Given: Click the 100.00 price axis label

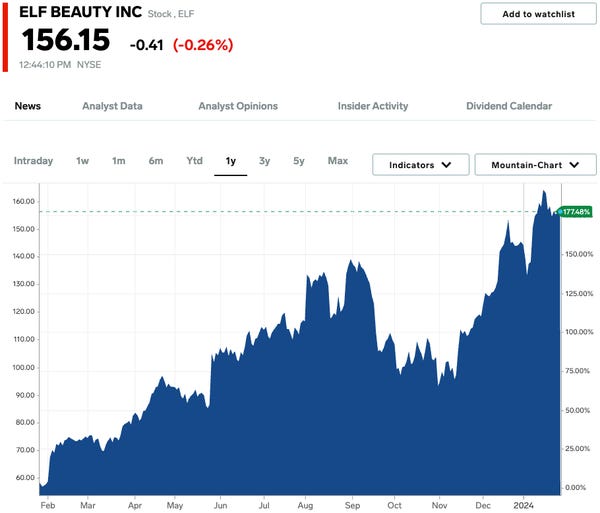Looking at the screenshot, I should (24, 367).
